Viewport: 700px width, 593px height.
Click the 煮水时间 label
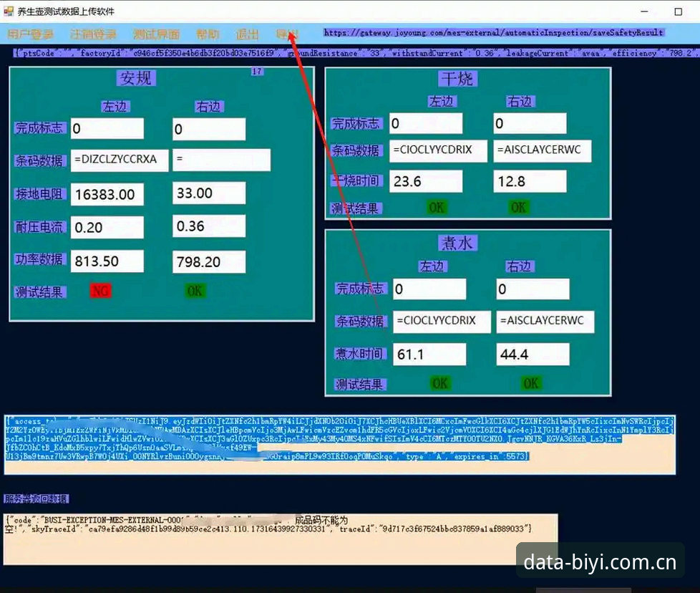(359, 354)
